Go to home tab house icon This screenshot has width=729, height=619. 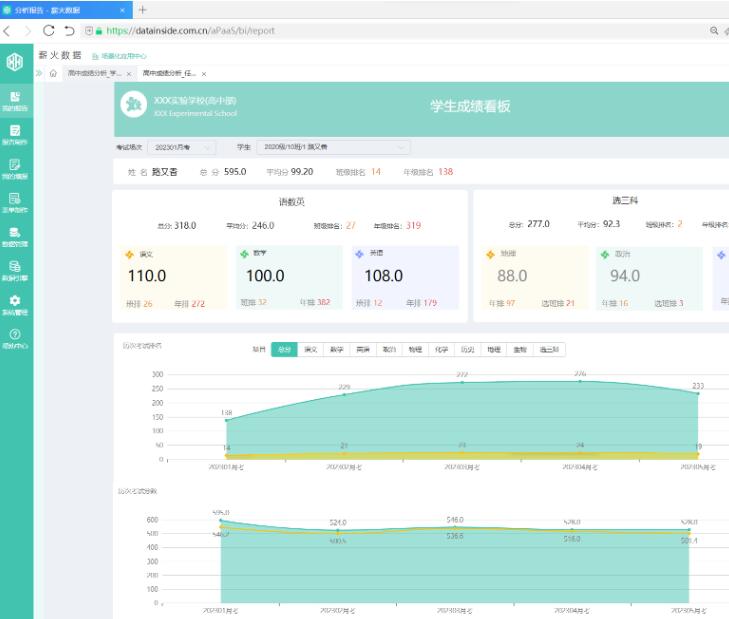(x=53, y=73)
